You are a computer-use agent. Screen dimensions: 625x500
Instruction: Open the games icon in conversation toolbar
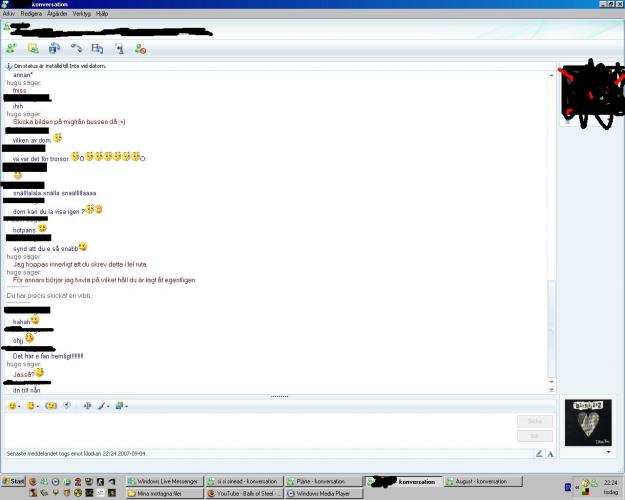(x=119, y=49)
